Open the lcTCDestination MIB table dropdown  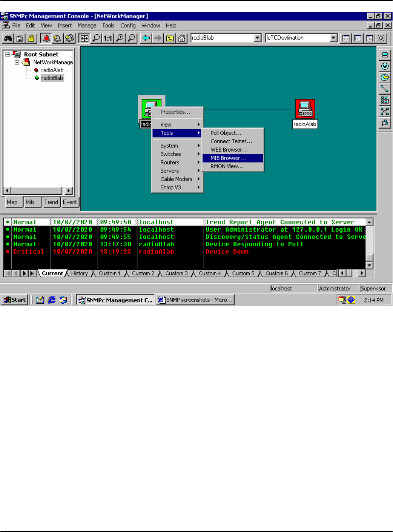pos(333,38)
